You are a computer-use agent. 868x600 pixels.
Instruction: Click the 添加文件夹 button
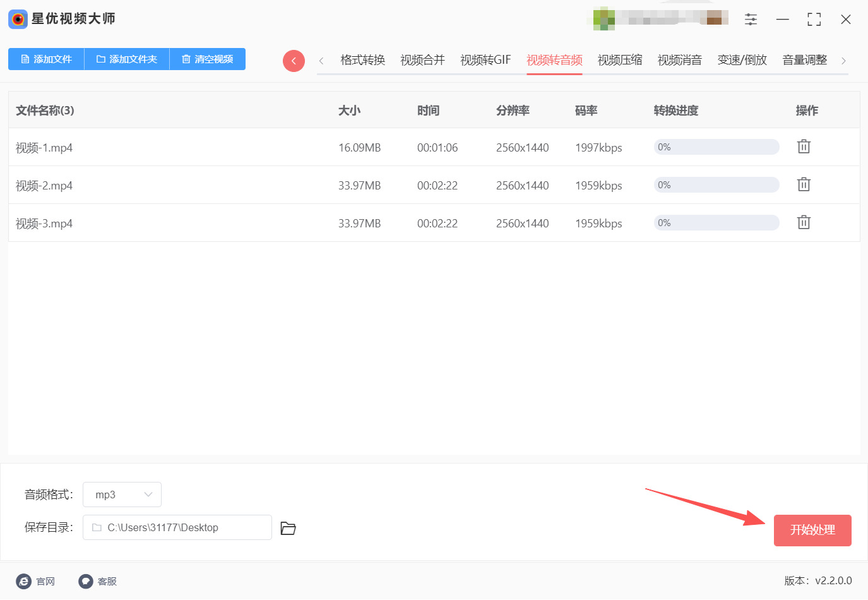tap(127, 59)
